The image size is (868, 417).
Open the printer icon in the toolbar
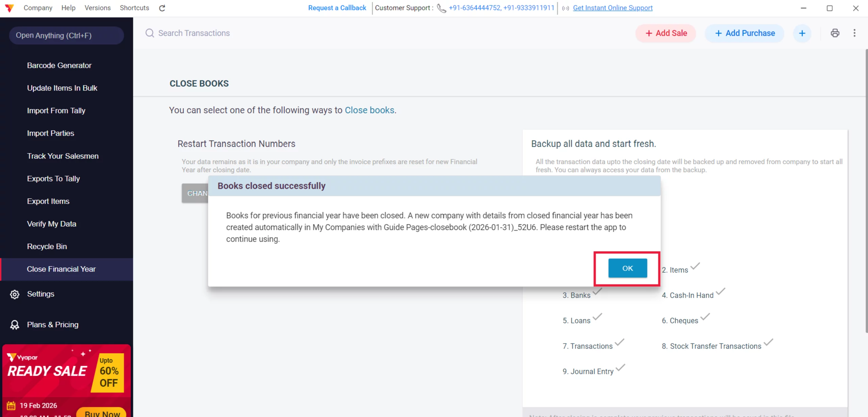point(835,33)
